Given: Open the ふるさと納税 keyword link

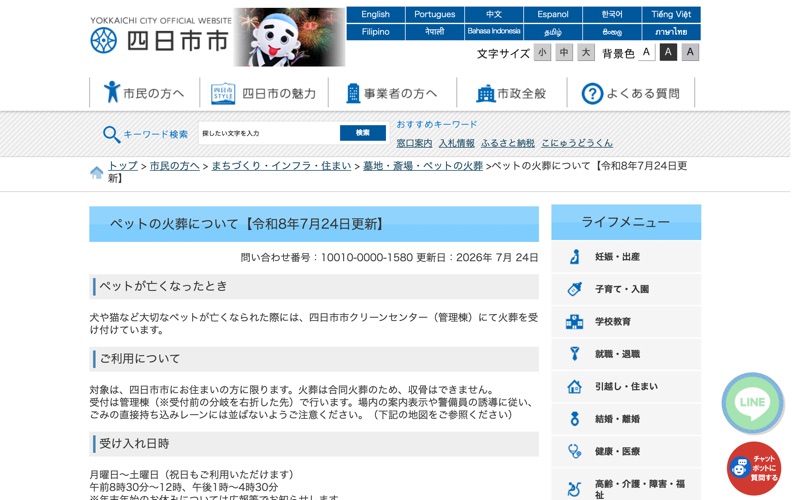Looking at the screenshot, I should pos(508,143).
